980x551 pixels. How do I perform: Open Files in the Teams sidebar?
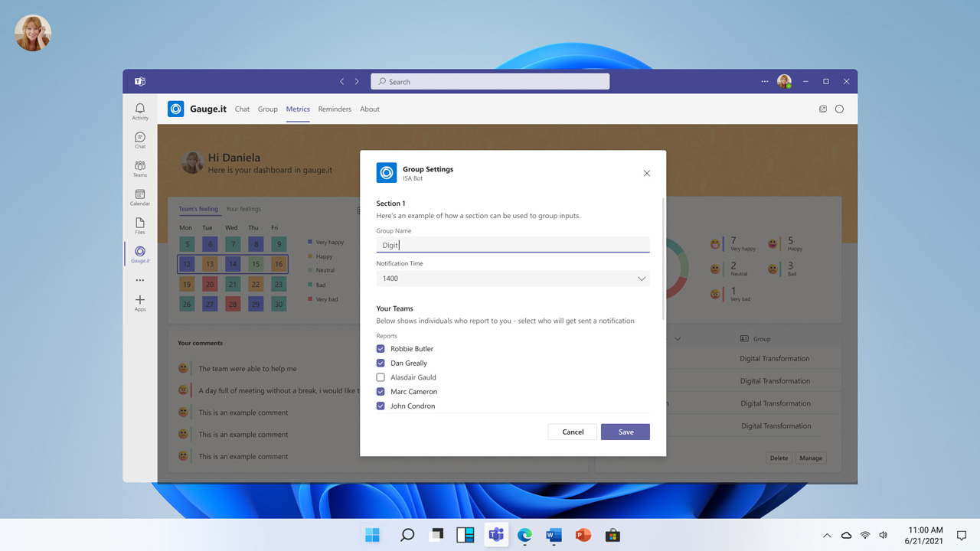coord(140,226)
